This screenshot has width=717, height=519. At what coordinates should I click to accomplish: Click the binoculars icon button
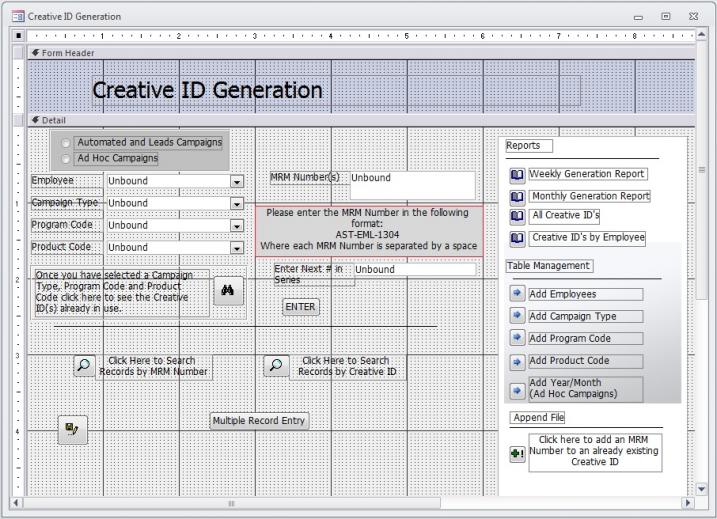coord(227,291)
